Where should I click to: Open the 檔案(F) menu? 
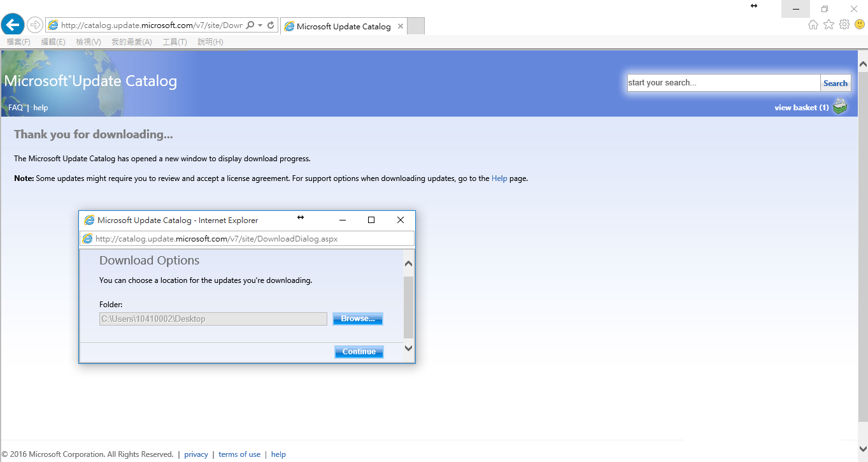[x=18, y=42]
